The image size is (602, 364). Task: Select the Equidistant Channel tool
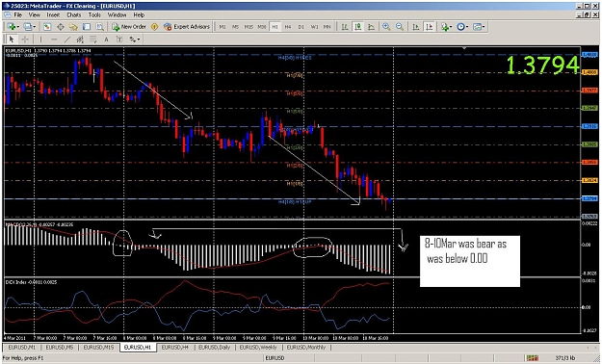pyautogui.click(x=80, y=39)
